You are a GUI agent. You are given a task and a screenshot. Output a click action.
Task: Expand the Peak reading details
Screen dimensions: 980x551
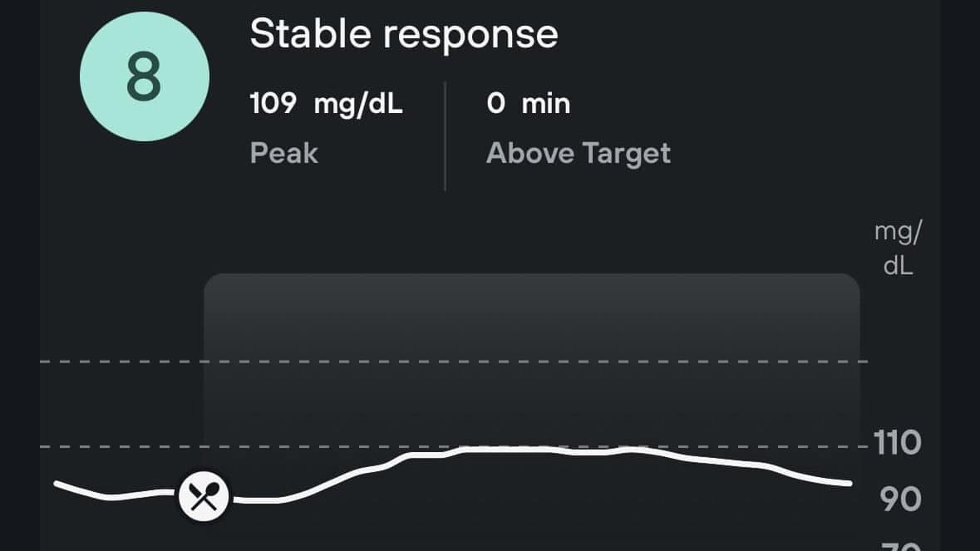coord(324,104)
